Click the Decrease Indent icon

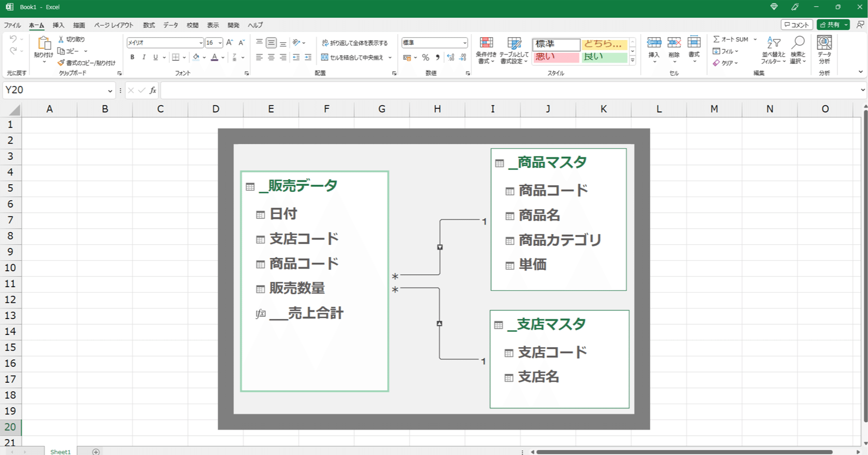click(296, 58)
